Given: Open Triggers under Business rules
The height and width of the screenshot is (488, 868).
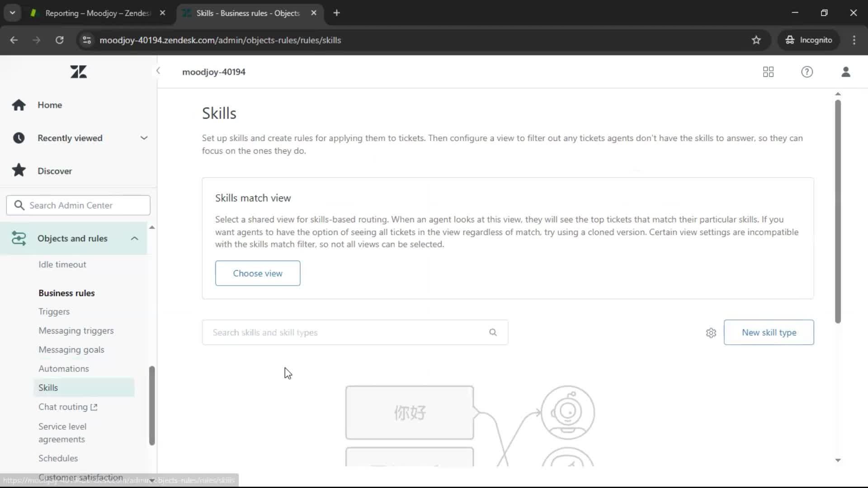Looking at the screenshot, I should (54, 312).
